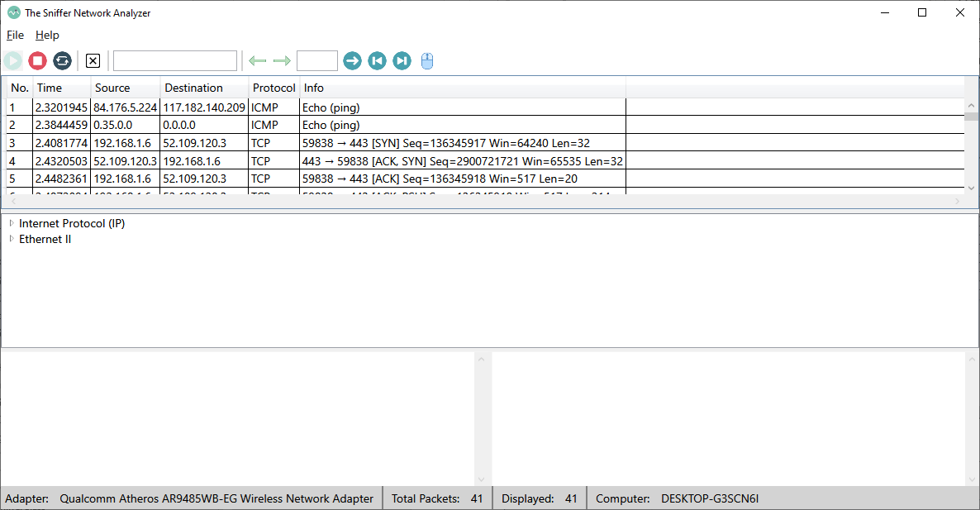Click the packet list scroll up arrow
980x510 pixels.
(971, 106)
